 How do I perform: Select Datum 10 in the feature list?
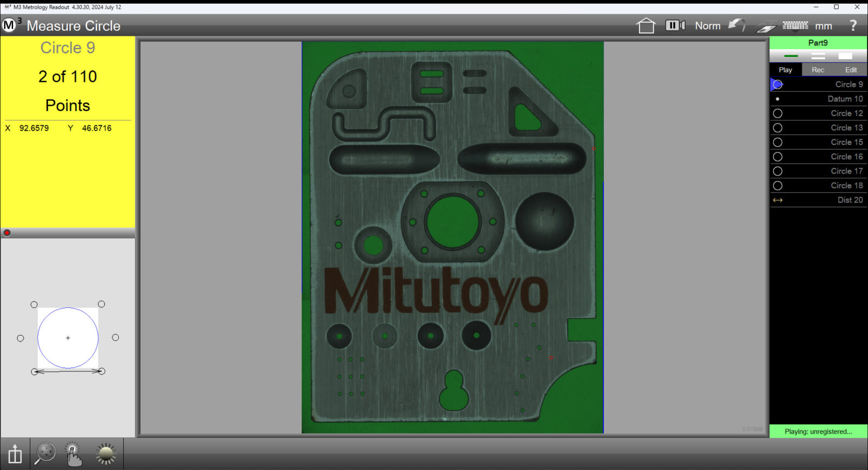tap(818, 99)
